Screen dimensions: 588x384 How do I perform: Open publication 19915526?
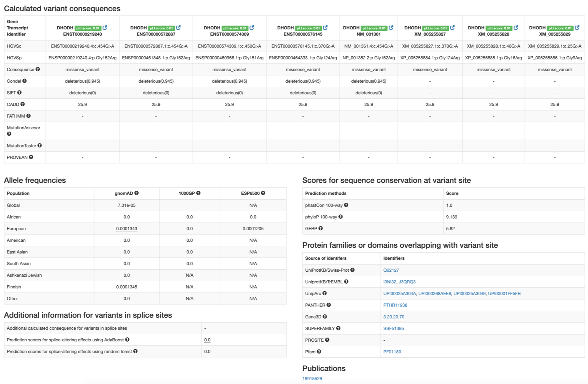pos(312,379)
